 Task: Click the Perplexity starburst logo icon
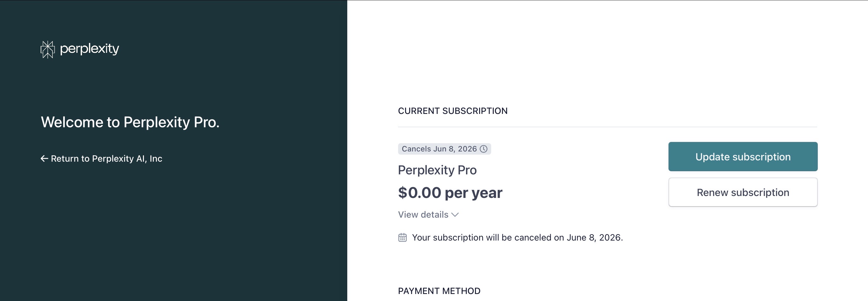point(48,49)
